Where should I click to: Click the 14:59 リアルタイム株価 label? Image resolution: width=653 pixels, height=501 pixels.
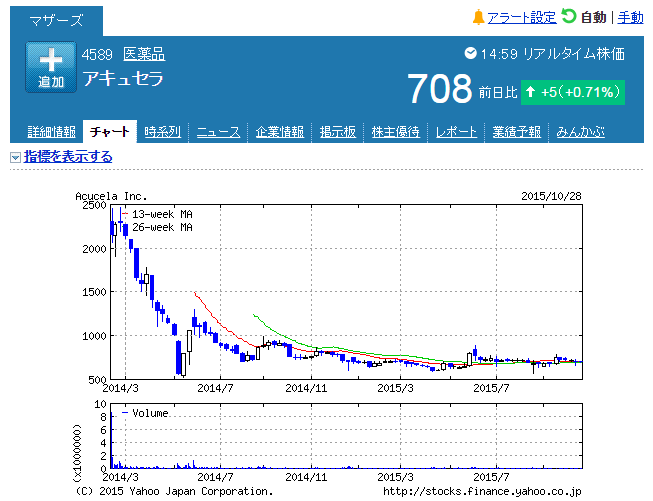click(x=553, y=54)
